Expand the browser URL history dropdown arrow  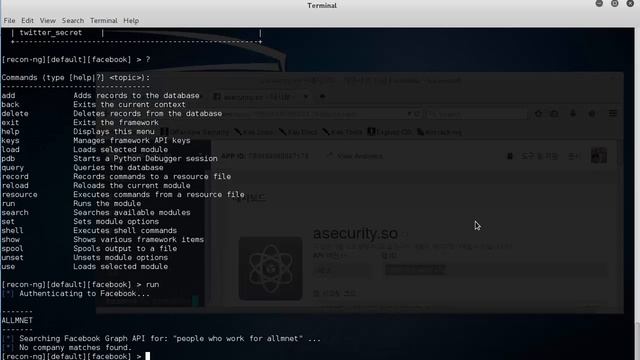pyautogui.click(x=409, y=114)
